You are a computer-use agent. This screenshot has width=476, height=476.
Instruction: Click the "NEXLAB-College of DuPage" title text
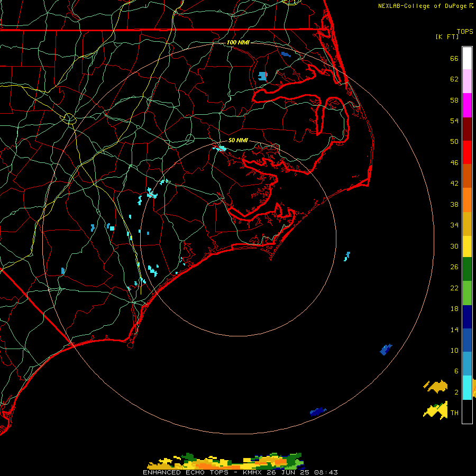[x=422, y=6]
